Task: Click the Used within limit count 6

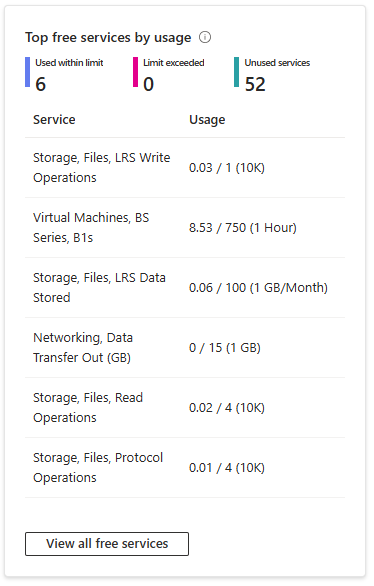Action: [40, 84]
